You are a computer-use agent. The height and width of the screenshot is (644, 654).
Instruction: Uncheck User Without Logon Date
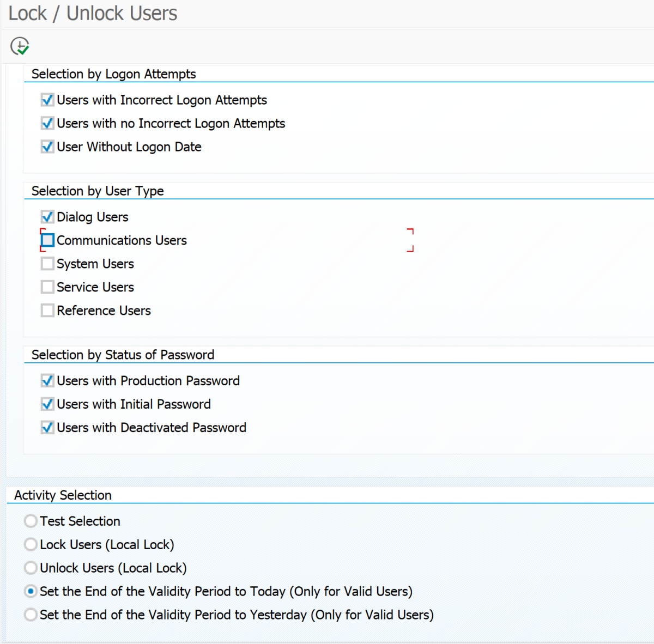[x=47, y=147]
